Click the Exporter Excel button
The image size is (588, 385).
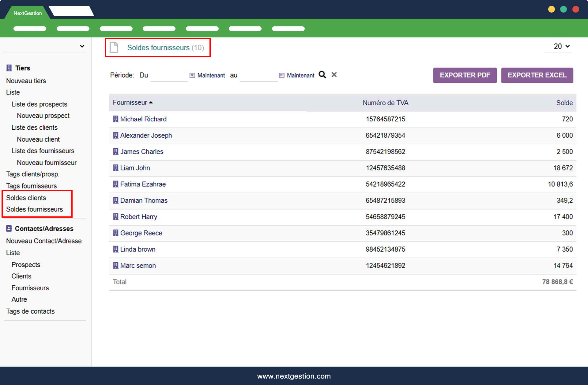[537, 75]
